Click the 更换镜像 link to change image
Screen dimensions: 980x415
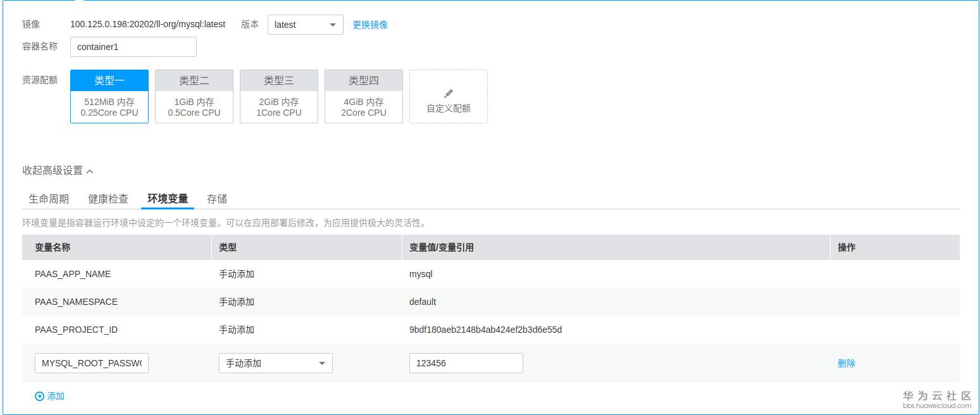click(370, 25)
